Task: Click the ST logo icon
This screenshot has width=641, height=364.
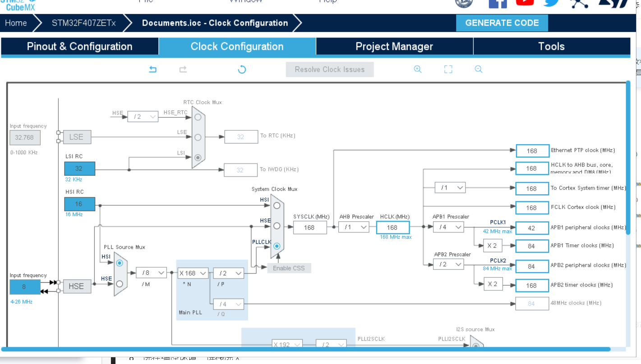Action: pos(613,4)
